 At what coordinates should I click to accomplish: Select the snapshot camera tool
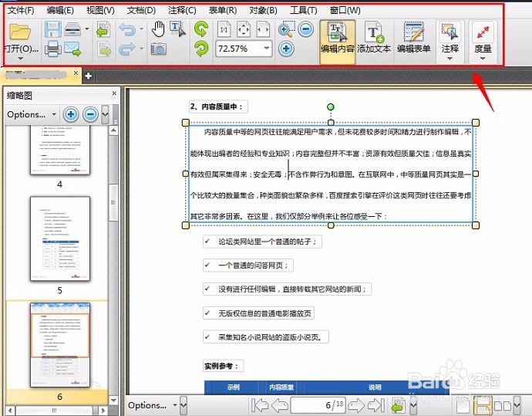tap(159, 49)
